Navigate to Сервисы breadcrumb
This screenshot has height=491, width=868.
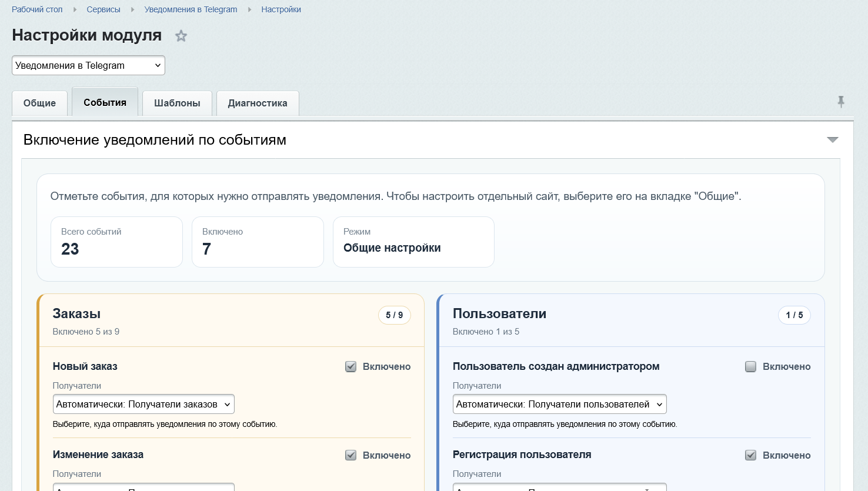click(x=104, y=9)
